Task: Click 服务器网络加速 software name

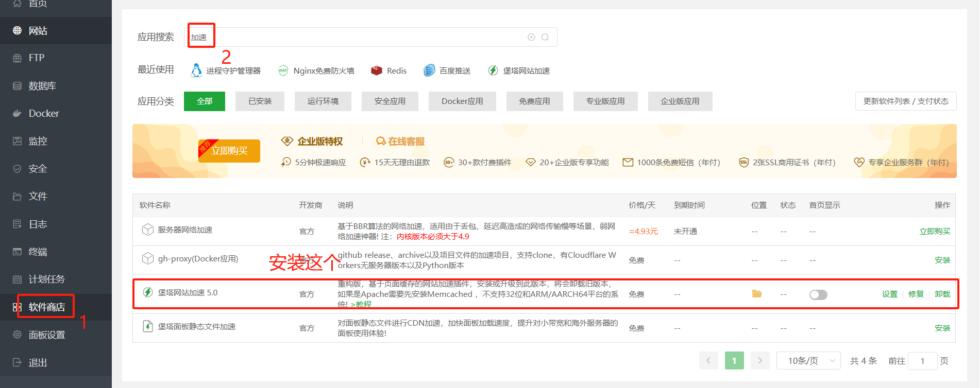Action: [185, 230]
